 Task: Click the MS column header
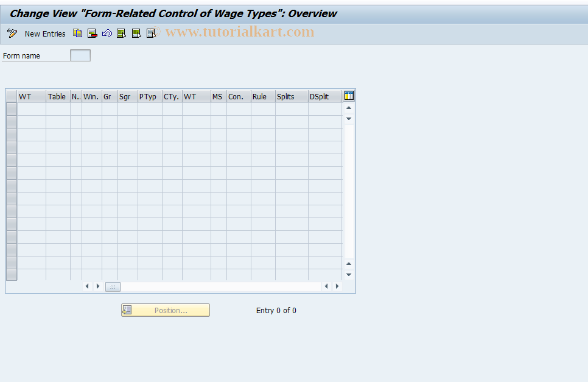click(x=219, y=96)
